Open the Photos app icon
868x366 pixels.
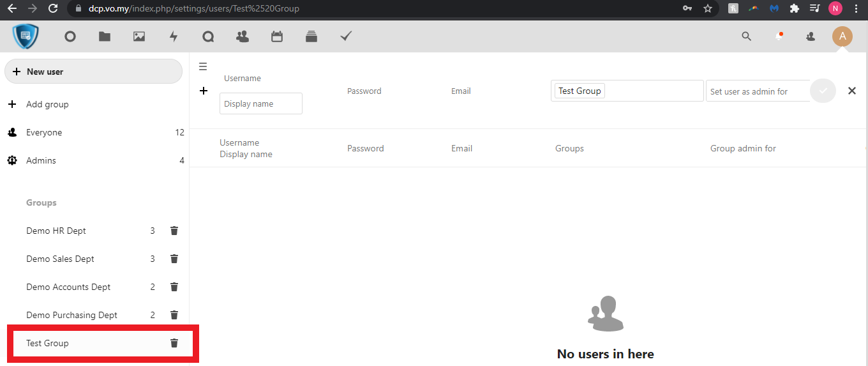(x=139, y=36)
